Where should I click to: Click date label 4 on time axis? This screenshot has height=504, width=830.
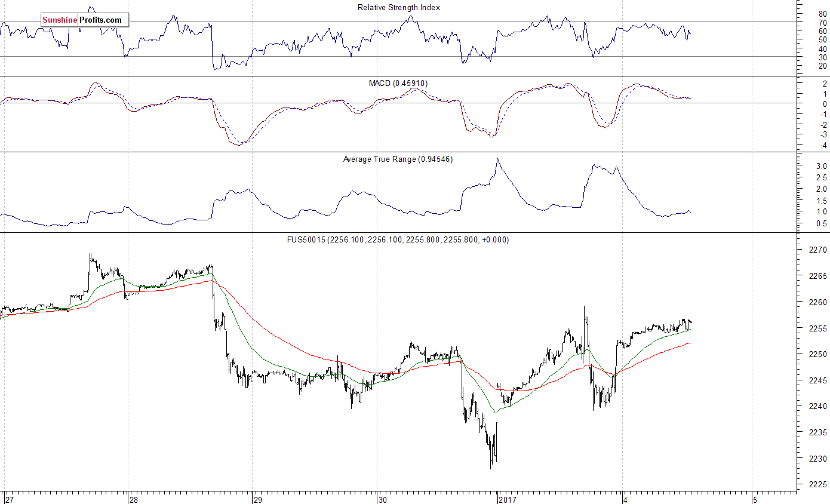pos(625,499)
